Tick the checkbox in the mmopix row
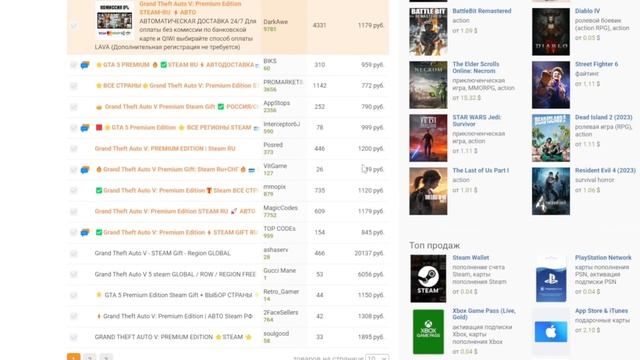640x360 pixels. (73, 191)
